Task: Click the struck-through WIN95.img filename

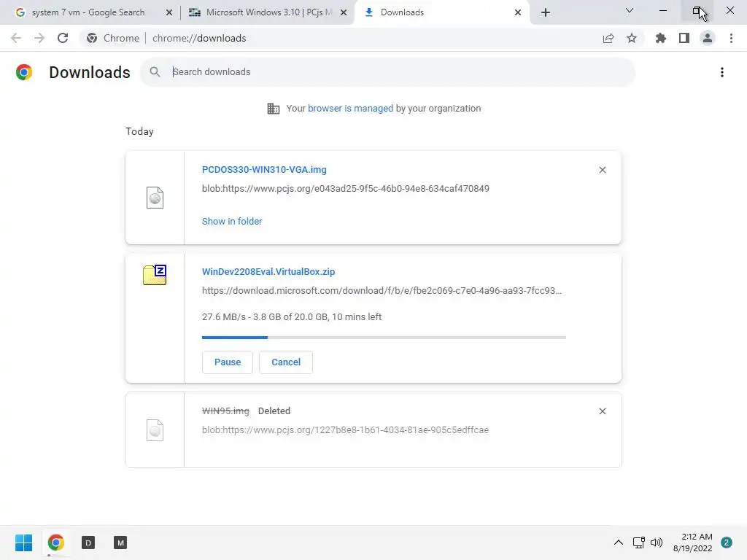Action: (225, 411)
